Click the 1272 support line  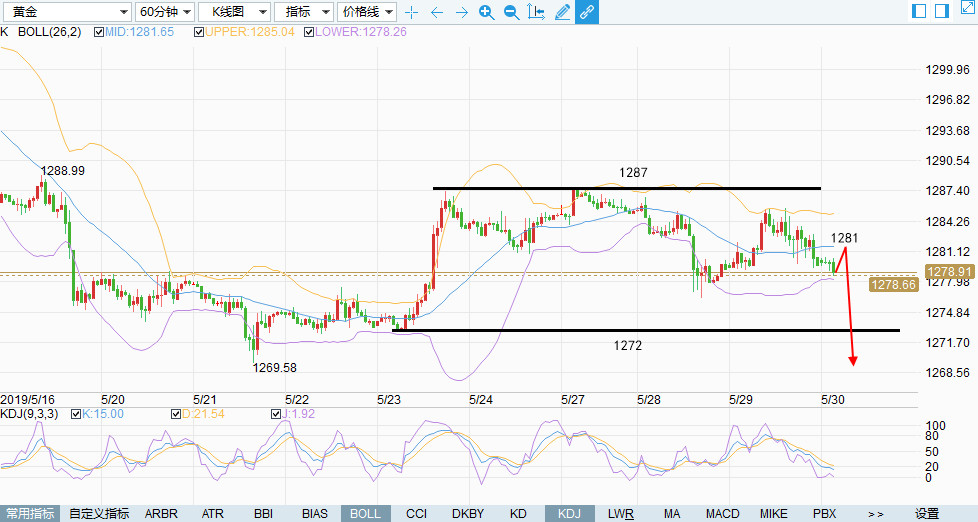coord(650,330)
